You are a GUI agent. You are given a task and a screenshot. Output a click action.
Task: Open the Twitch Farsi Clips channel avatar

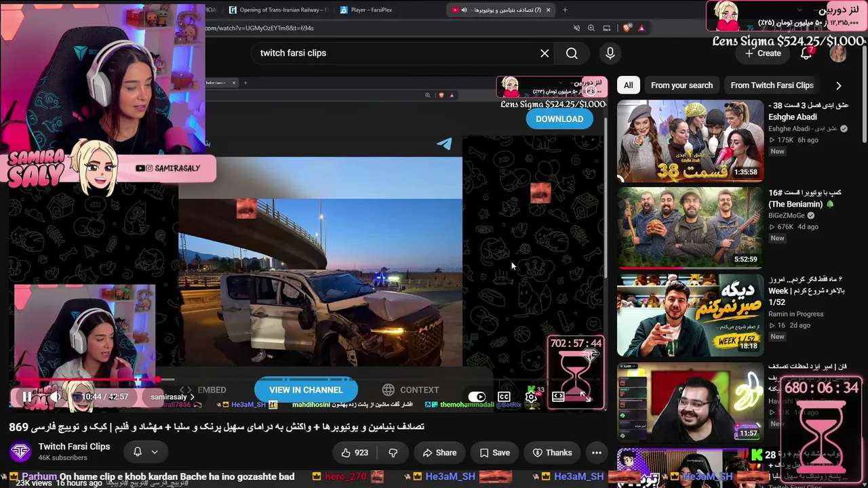(x=21, y=452)
